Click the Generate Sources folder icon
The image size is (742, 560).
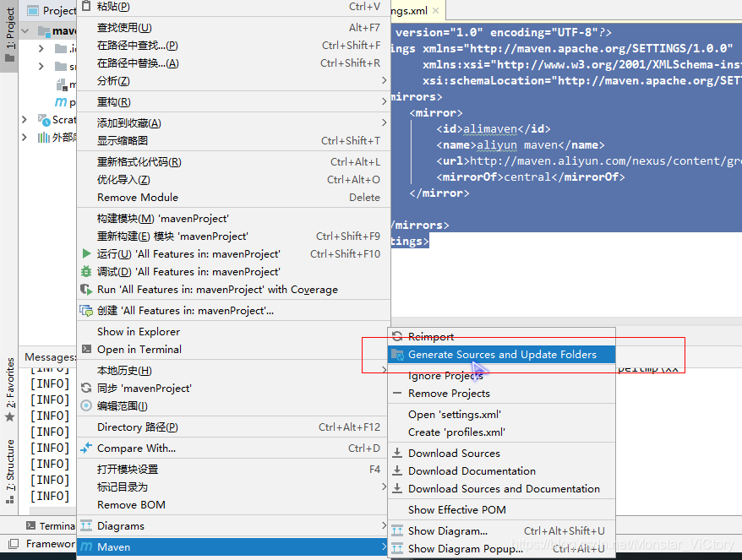(x=397, y=354)
